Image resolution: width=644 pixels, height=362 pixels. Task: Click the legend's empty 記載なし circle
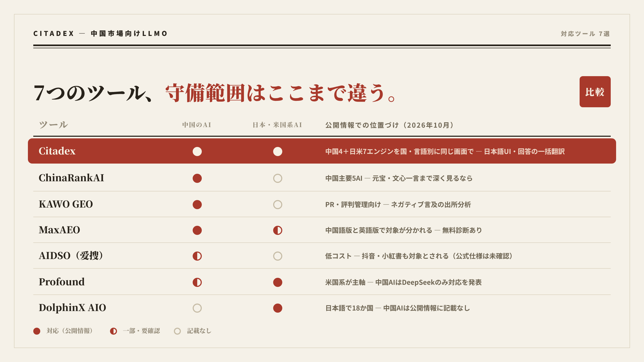coord(177,331)
